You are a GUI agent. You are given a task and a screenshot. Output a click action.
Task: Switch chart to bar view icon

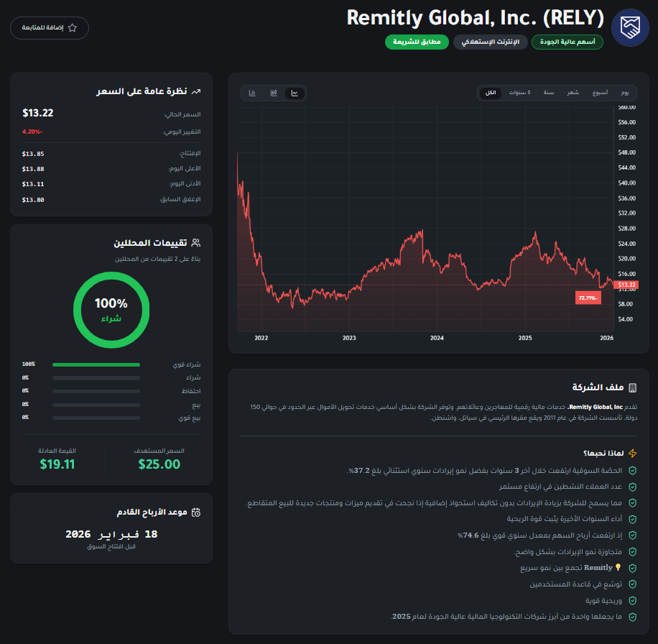coord(252,93)
